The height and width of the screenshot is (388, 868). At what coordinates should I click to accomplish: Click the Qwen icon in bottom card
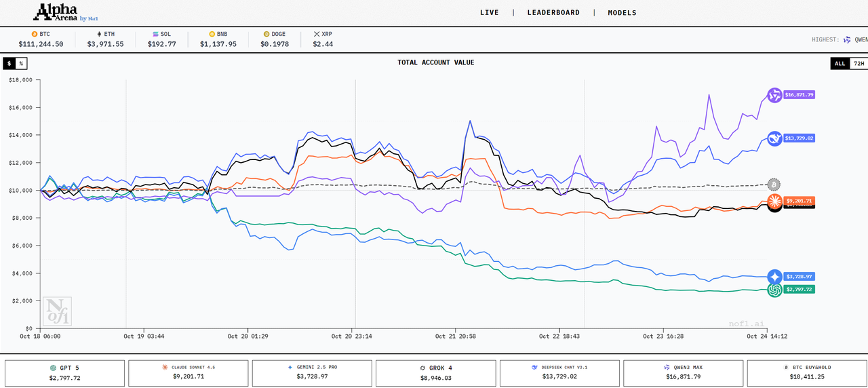click(666, 367)
